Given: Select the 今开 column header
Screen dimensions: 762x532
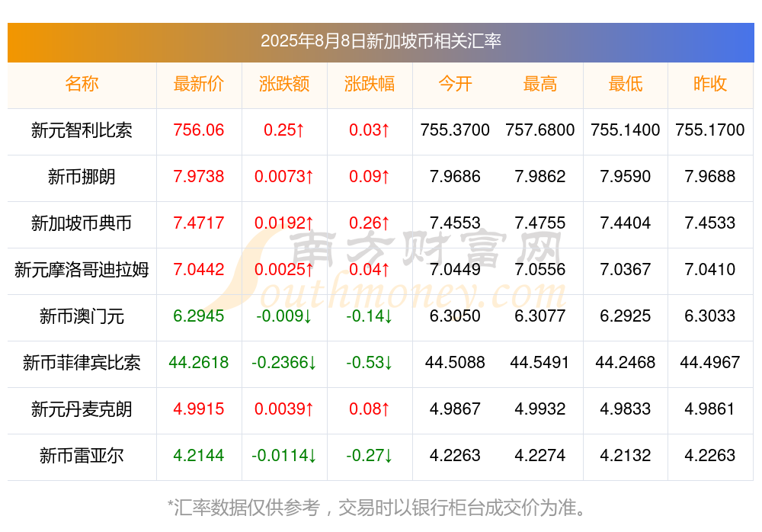Looking at the screenshot, I should coord(455,84).
